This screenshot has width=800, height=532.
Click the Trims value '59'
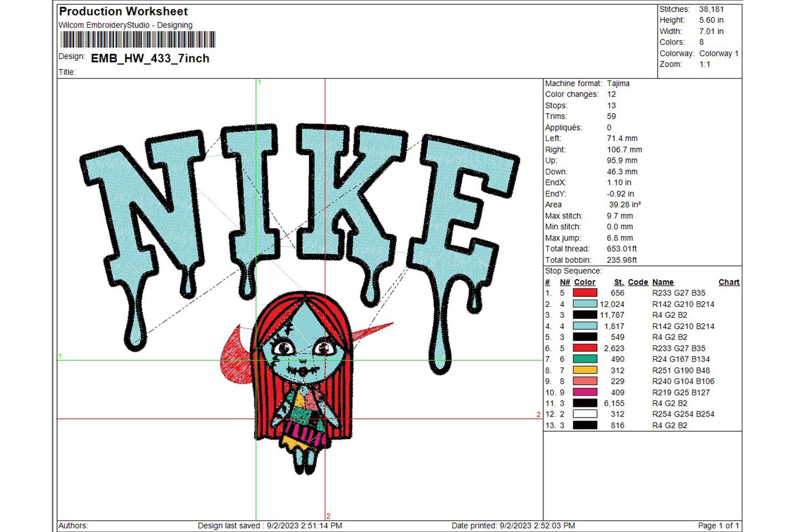click(x=611, y=116)
